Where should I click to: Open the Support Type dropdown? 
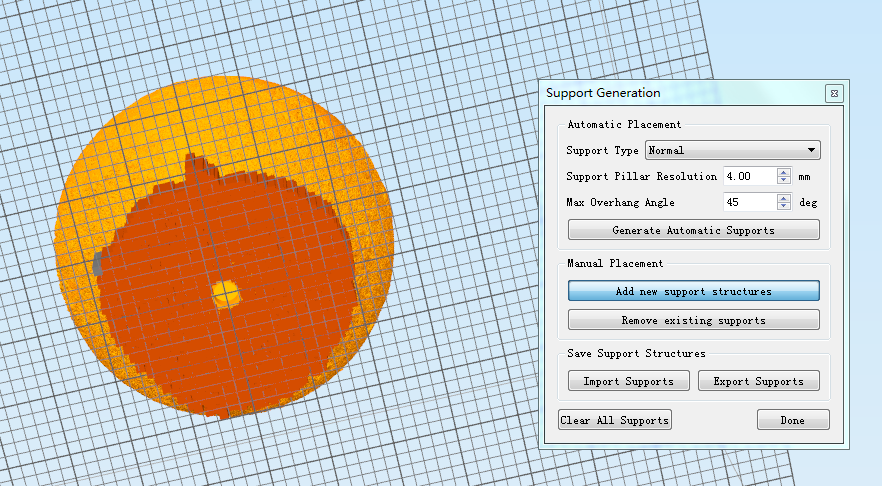tap(732, 150)
